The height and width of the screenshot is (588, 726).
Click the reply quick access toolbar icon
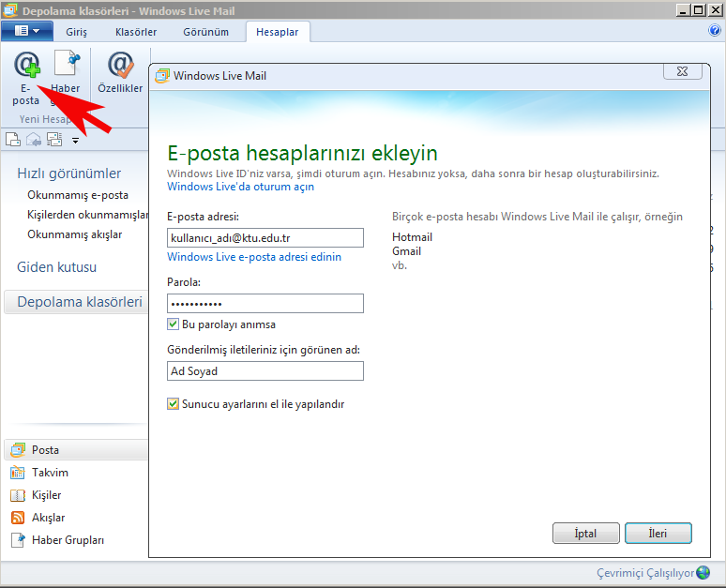(34, 140)
